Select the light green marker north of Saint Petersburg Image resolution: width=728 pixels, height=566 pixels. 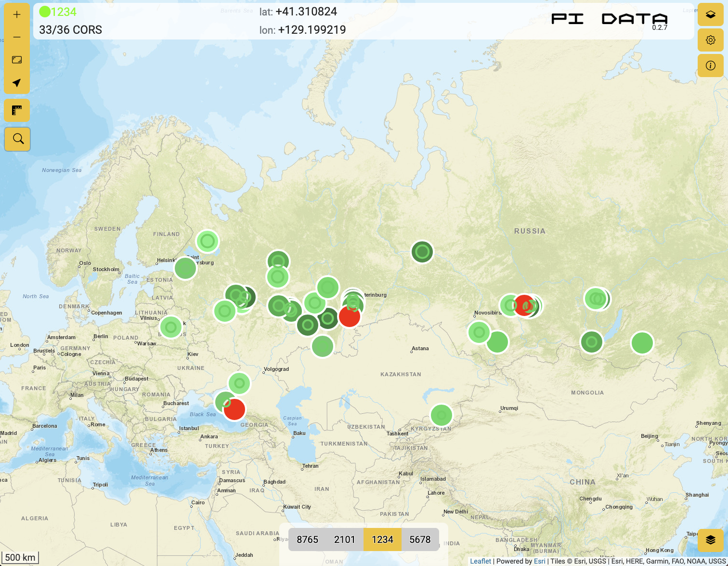pyautogui.click(x=208, y=241)
